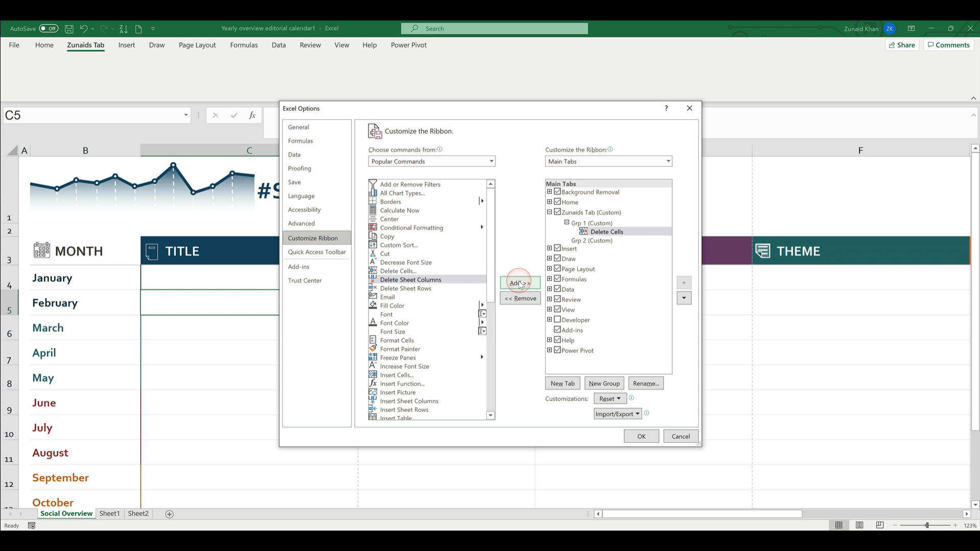
Task: Open the Formulas ribbon tab
Action: tap(243, 45)
